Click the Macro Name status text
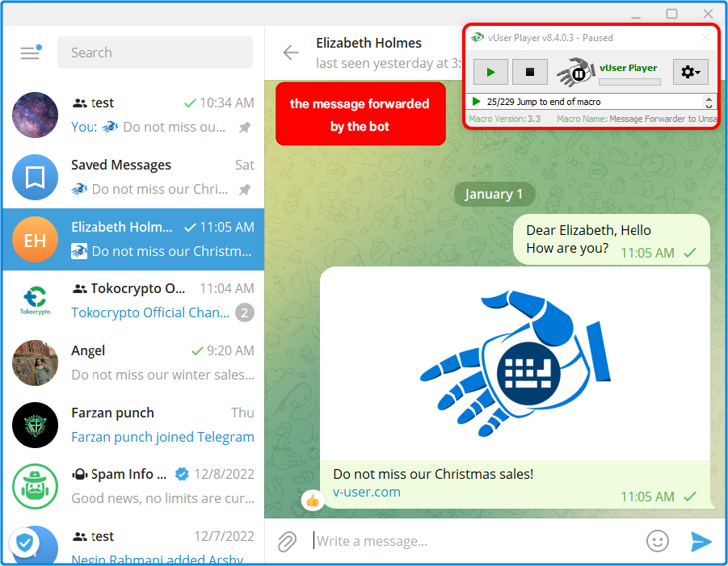The width and height of the screenshot is (728, 566). pyautogui.click(x=637, y=119)
